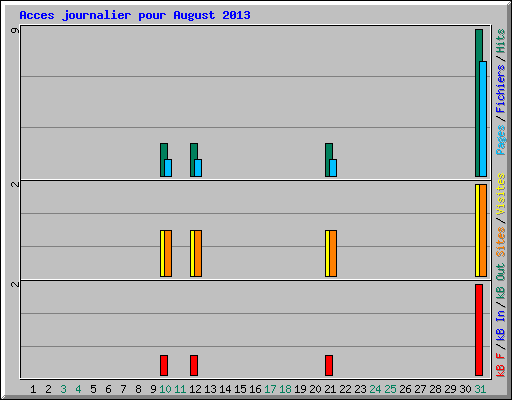512x400 pixels.
Task: Click day label '7' on the x-axis
Action: (123, 389)
